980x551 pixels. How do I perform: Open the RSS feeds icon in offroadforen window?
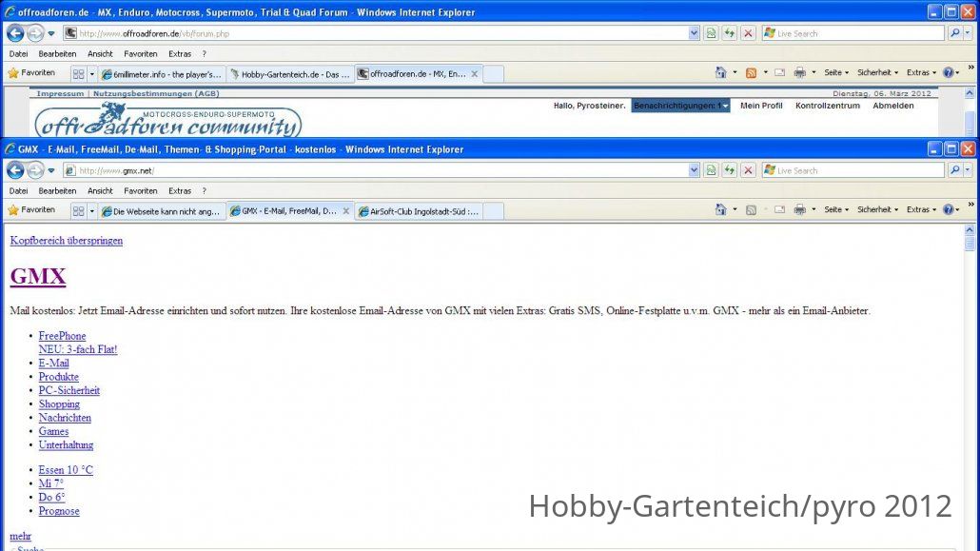tap(752, 72)
